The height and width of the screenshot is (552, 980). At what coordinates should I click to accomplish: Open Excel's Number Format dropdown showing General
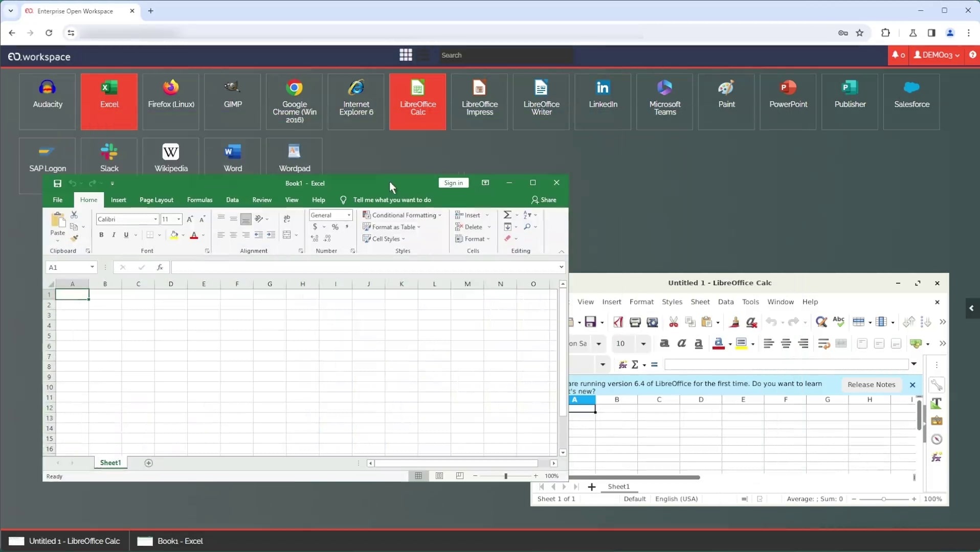coord(349,215)
